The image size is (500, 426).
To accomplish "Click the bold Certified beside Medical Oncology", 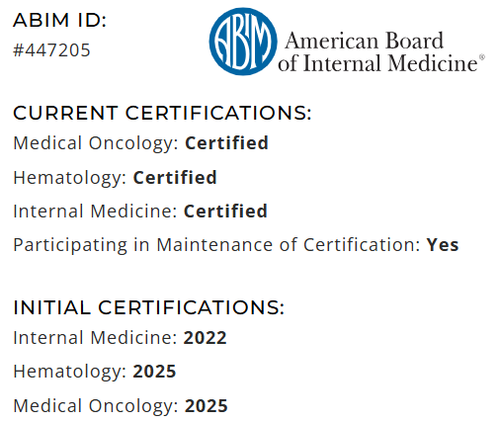I will [227, 143].
